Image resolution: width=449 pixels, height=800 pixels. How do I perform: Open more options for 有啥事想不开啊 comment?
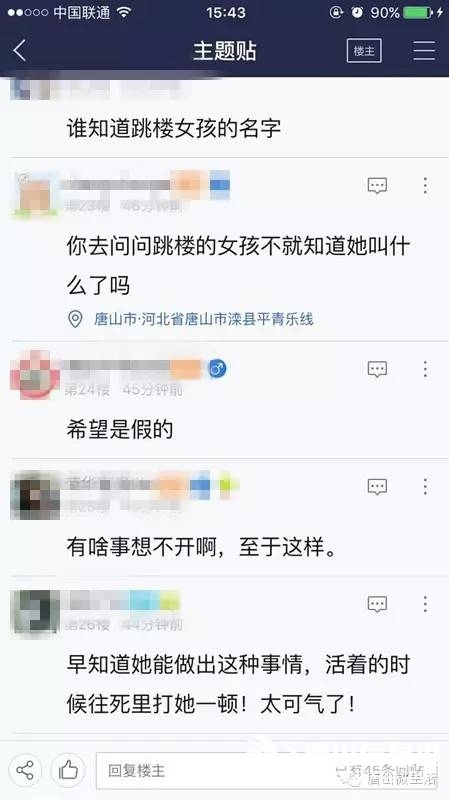425,487
